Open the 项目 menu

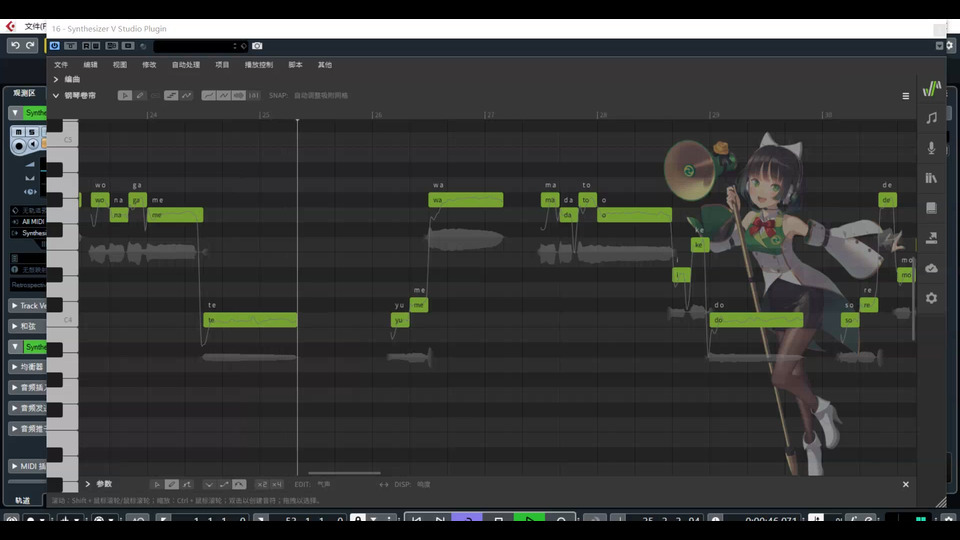coord(222,64)
